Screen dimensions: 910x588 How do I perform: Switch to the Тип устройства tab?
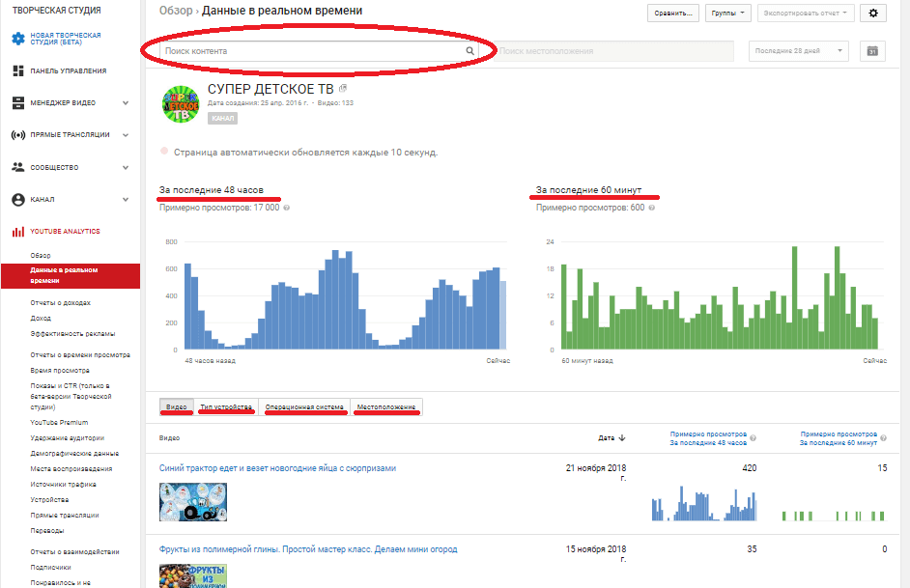(226, 407)
